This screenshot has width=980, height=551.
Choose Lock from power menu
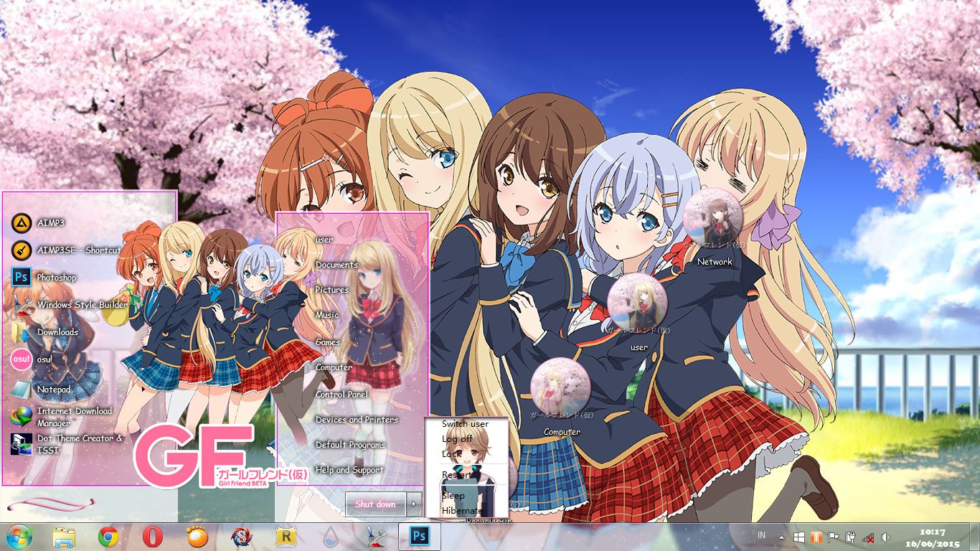pos(451,454)
